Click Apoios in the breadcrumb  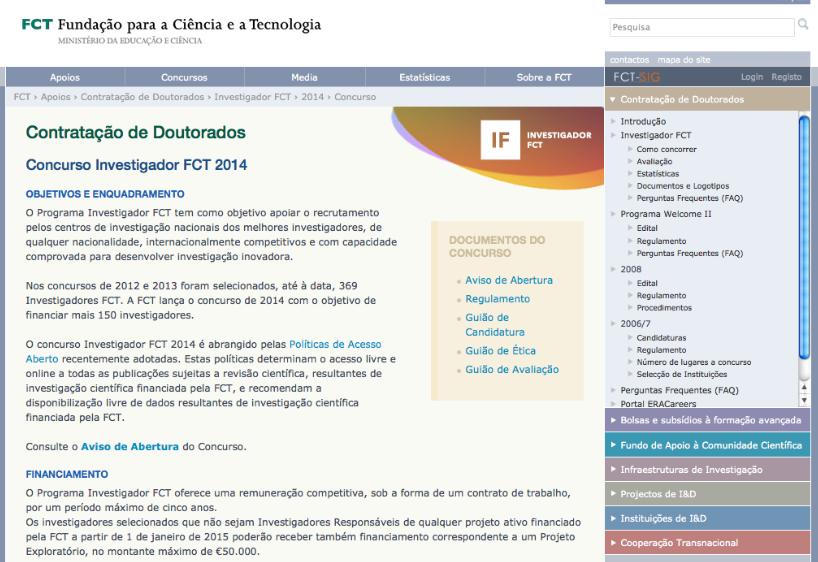[55, 97]
